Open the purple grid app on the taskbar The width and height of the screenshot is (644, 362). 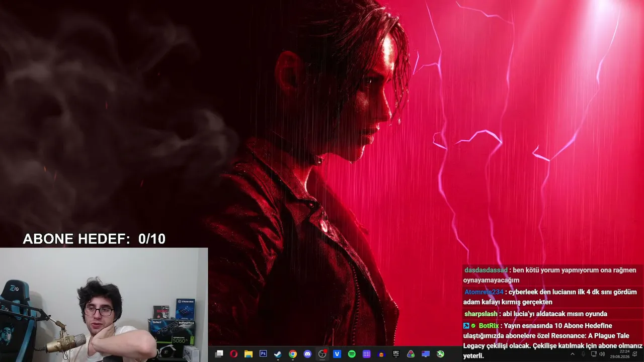click(x=367, y=354)
